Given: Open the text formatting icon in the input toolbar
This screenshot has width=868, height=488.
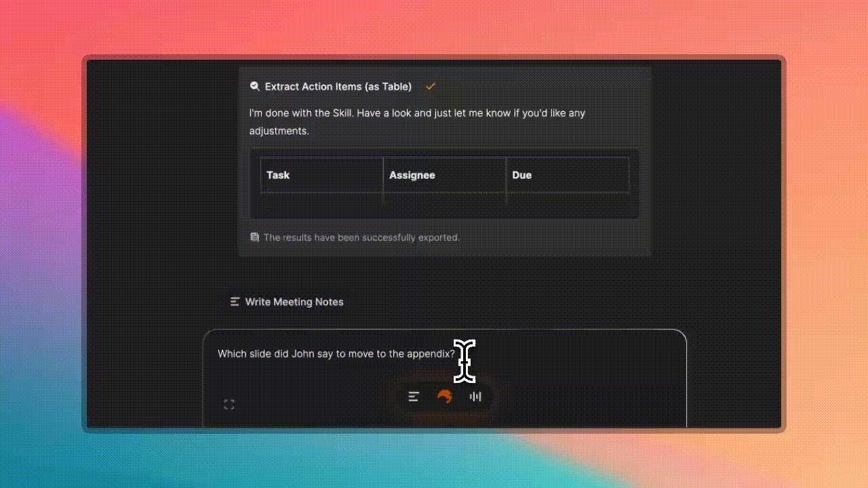Looking at the screenshot, I should pos(414,396).
